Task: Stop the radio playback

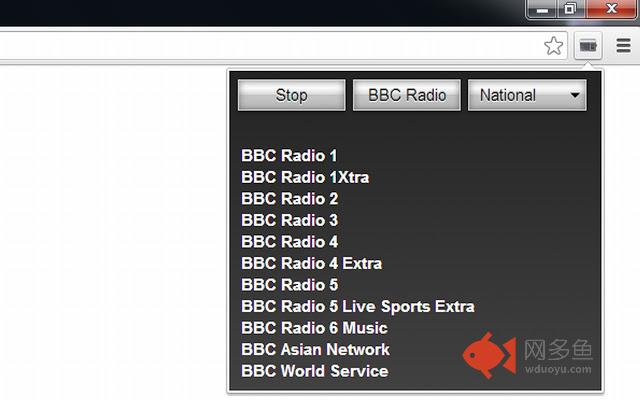Action: click(x=291, y=95)
